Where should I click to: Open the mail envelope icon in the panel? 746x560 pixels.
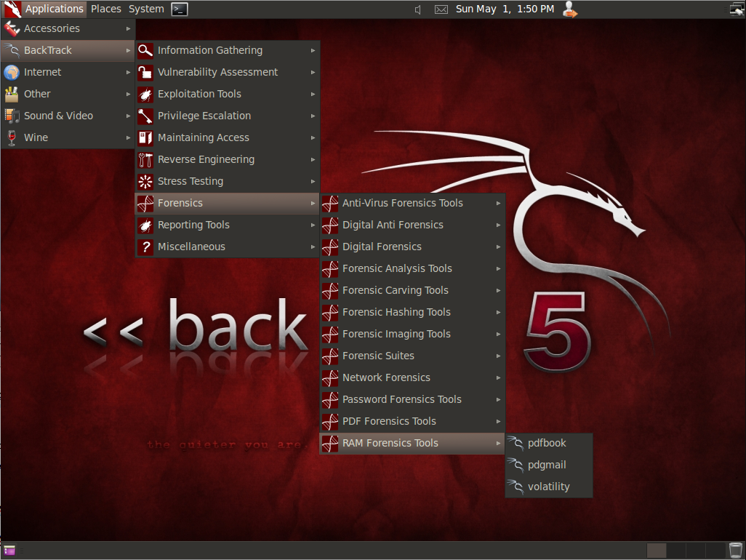point(441,9)
